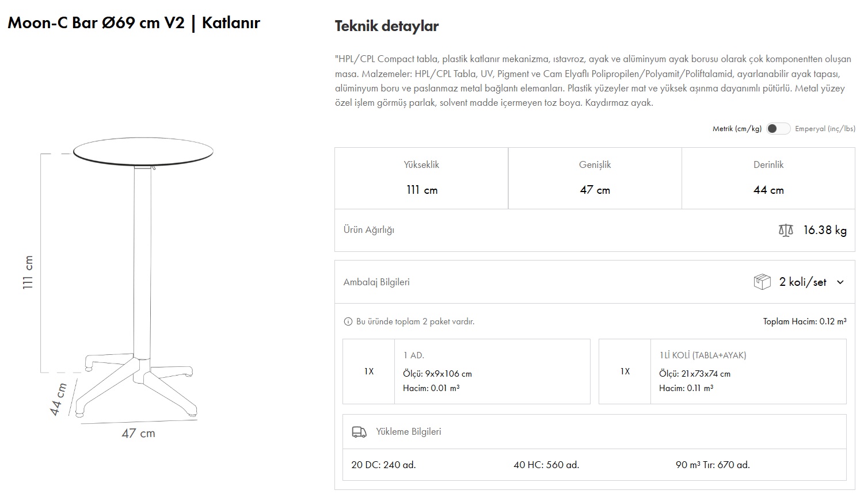The image size is (868, 494).
Task: Toggle the metric/imperial unit switch
Action: point(778,129)
